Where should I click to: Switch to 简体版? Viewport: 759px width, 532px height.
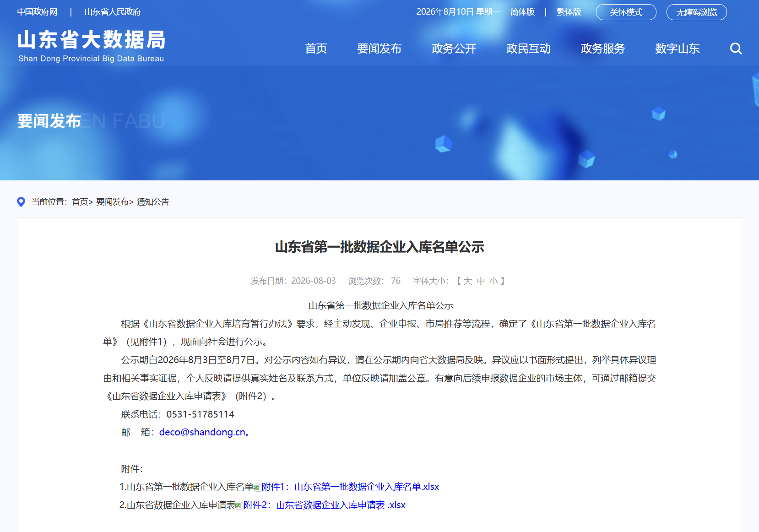click(522, 12)
